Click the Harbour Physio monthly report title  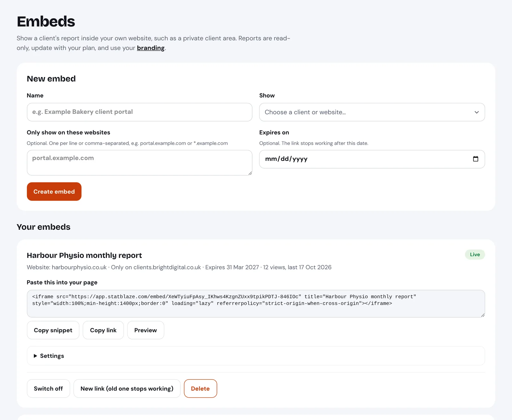point(84,255)
